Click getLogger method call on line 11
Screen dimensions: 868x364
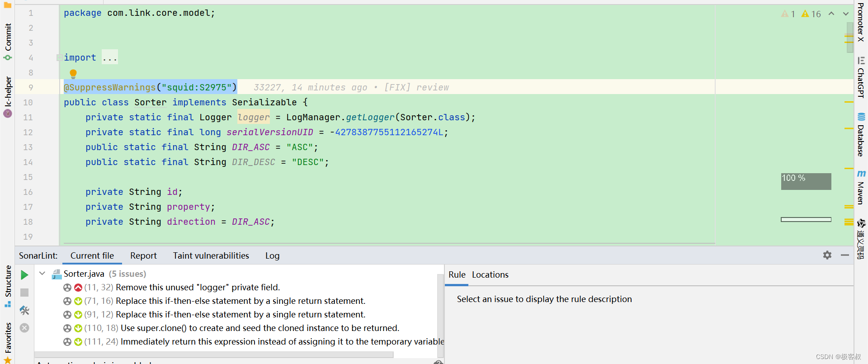[x=370, y=117]
